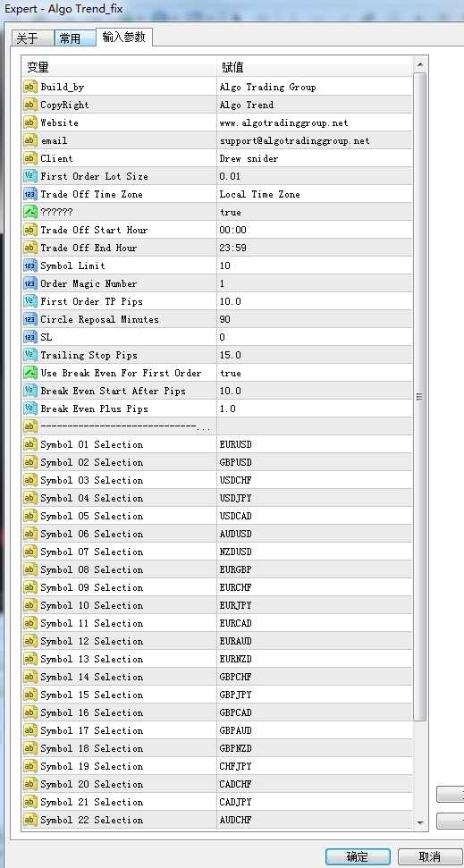The width and height of the screenshot is (464, 868).
Task: Open Trade Off Time Zone value dropdown
Action: (315, 194)
